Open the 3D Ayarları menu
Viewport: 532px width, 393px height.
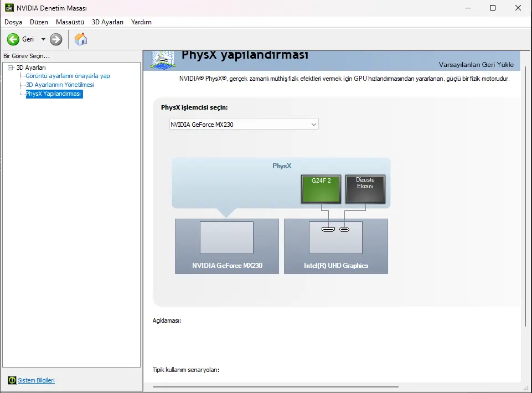point(107,22)
